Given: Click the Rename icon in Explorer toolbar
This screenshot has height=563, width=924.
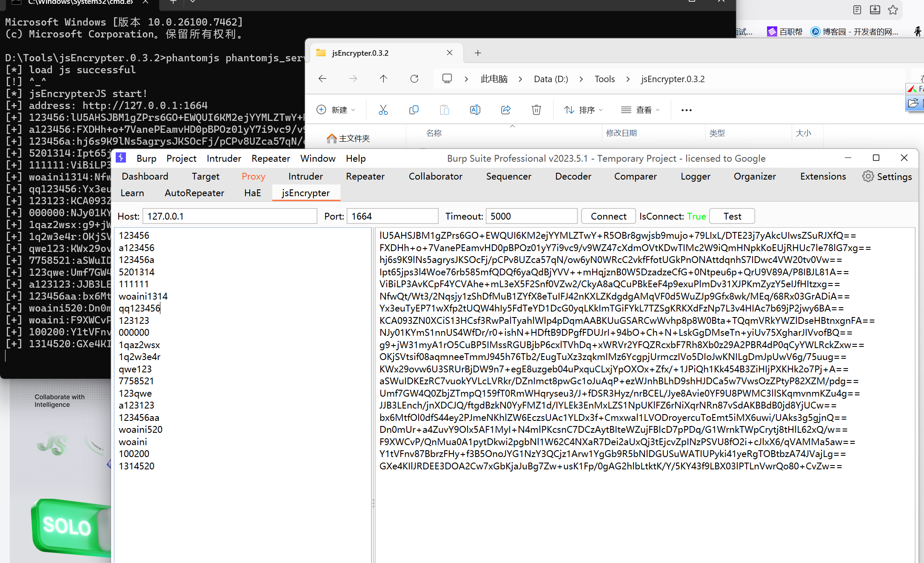Looking at the screenshot, I should pos(475,110).
